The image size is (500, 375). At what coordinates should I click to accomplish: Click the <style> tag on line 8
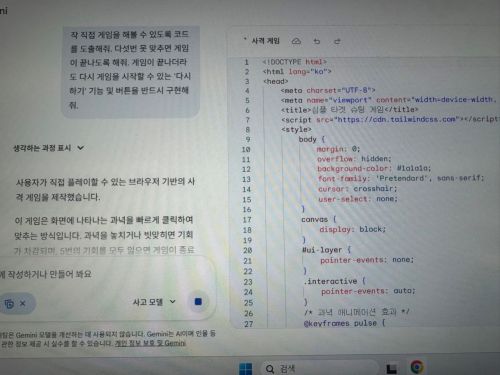pos(296,129)
